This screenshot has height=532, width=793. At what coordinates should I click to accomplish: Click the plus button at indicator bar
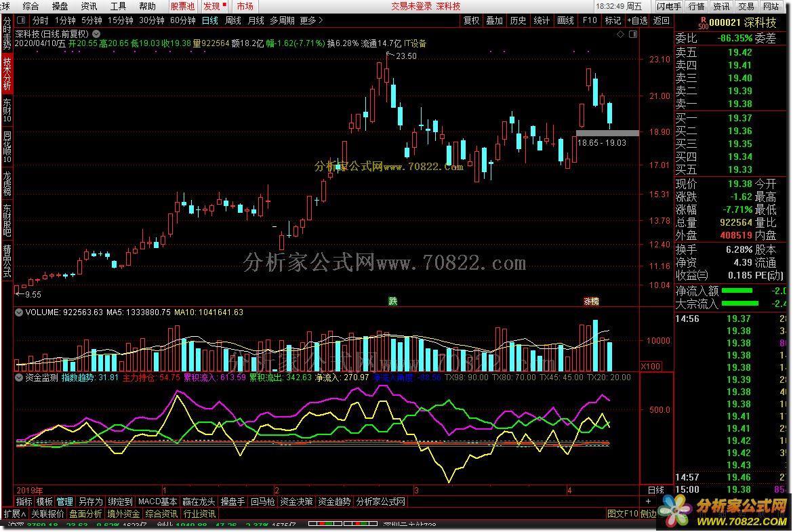[648, 502]
